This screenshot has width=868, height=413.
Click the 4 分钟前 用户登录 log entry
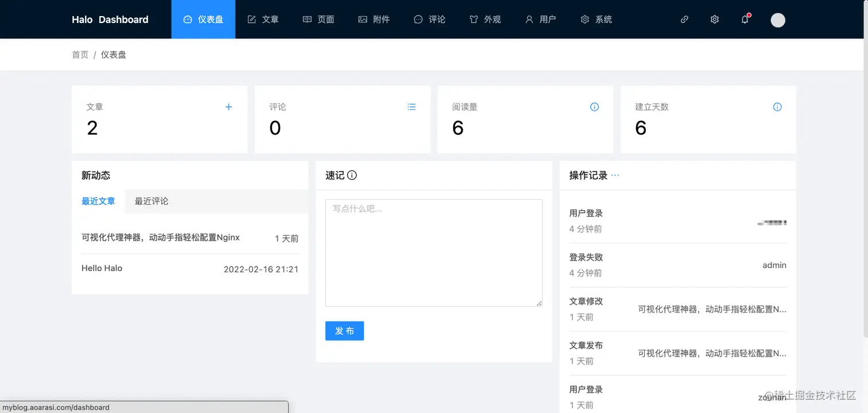pos(678,221)
